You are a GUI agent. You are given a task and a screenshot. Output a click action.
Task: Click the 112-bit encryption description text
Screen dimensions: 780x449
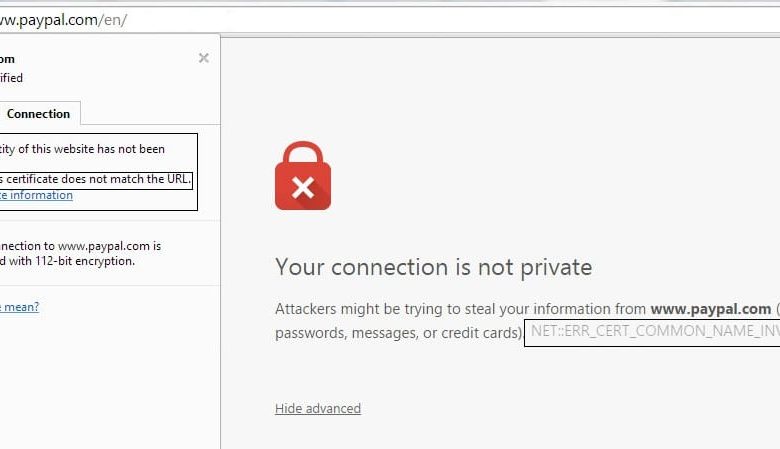(68, 261)
